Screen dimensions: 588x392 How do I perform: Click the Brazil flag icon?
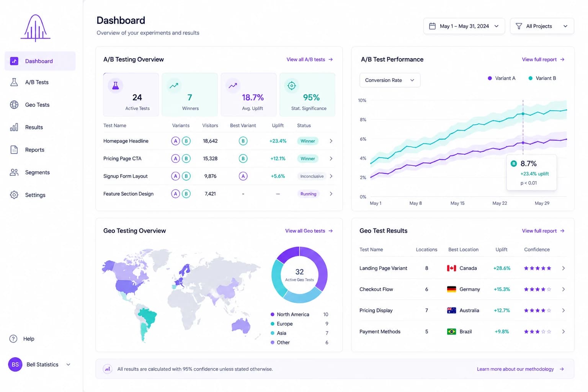pyautogui.click(x=451, y=332)
